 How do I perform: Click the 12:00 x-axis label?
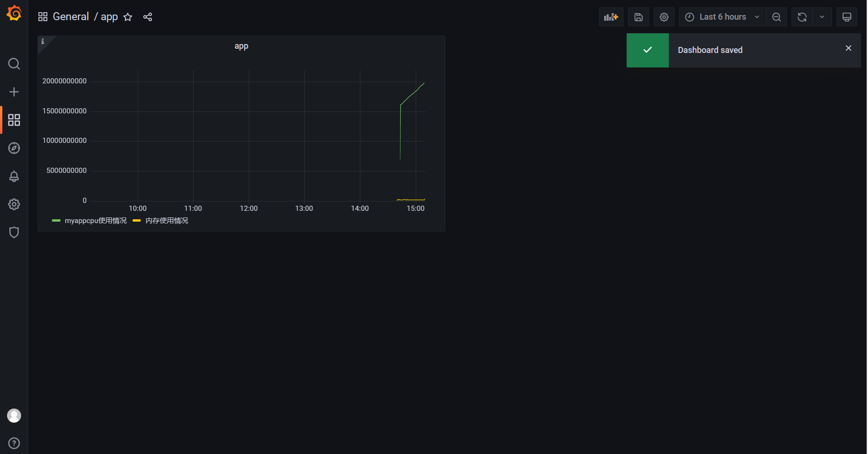249,208
